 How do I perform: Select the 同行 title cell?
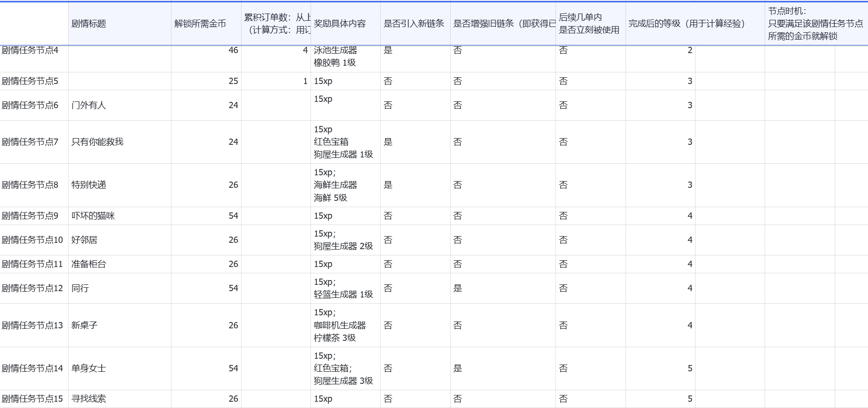pos(119,288)
